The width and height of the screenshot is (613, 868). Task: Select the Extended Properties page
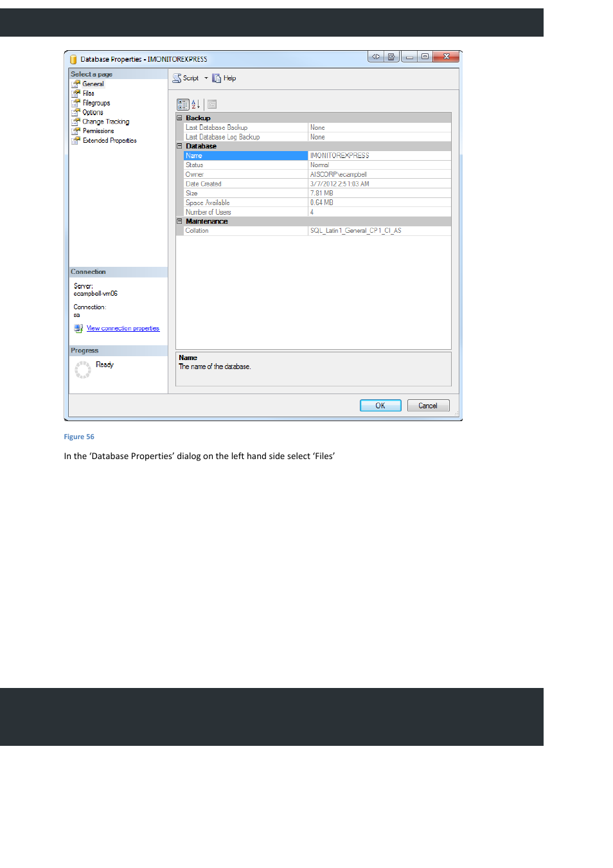[110, 140]
